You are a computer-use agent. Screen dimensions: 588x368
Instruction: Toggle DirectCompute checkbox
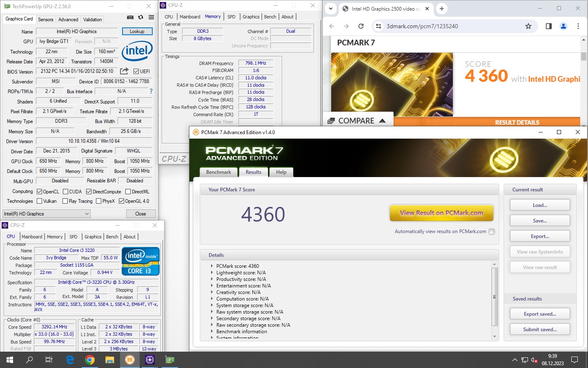[x=89, y=191]
